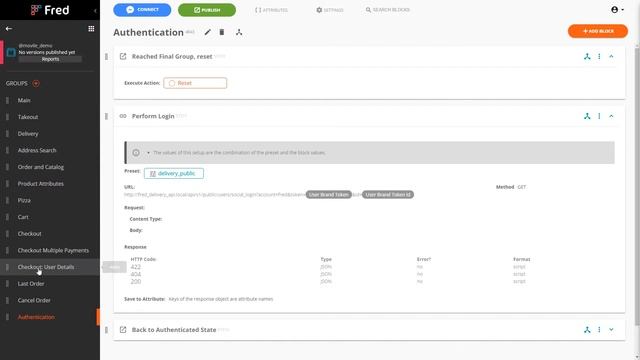The height and width of the screenshot is (360, 640).
Task: Click the Reached Final Group, reset title
Action: (x=172, y=56)
